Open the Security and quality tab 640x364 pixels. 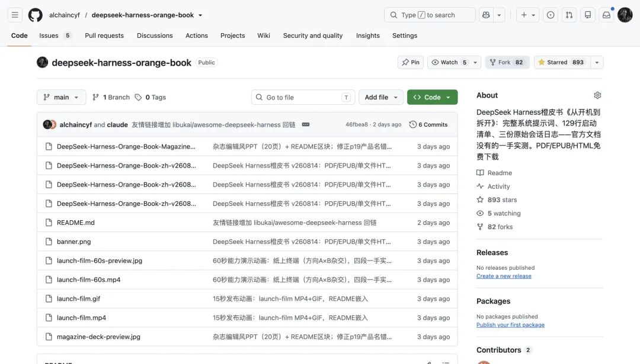click(313, 36)
